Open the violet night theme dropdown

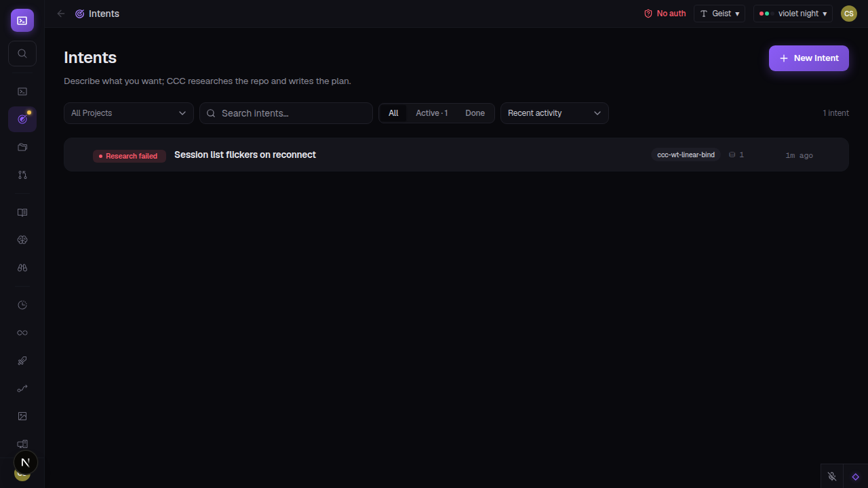pyautogui.click(x=793, y=14)
